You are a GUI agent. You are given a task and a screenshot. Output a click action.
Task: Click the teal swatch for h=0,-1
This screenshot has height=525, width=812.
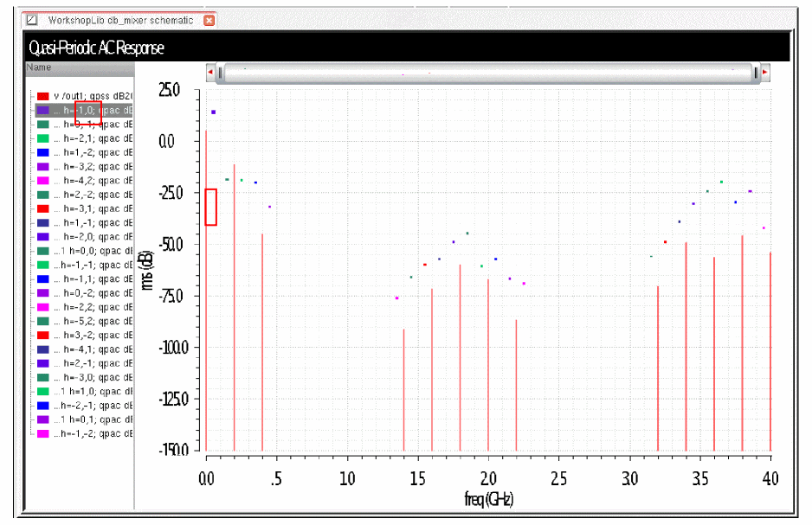pyautogui.click(x=43, y=125)
